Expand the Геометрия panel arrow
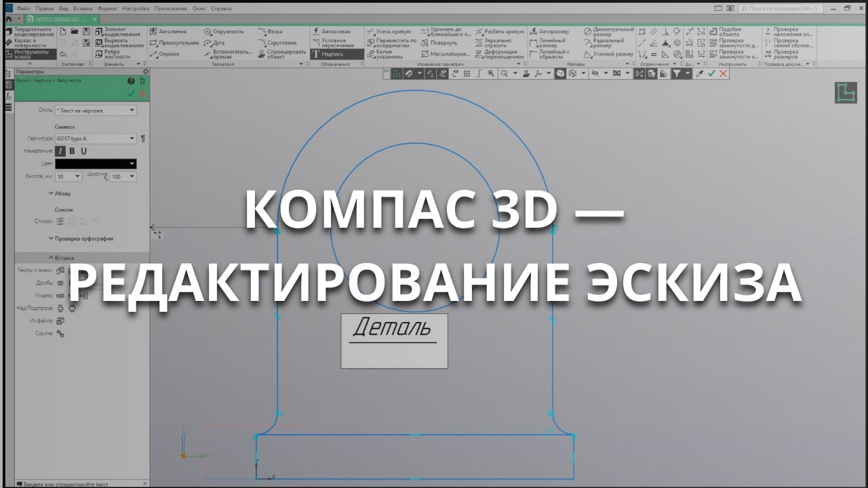This screenshot has width=868, height=488. coord(302,64)
